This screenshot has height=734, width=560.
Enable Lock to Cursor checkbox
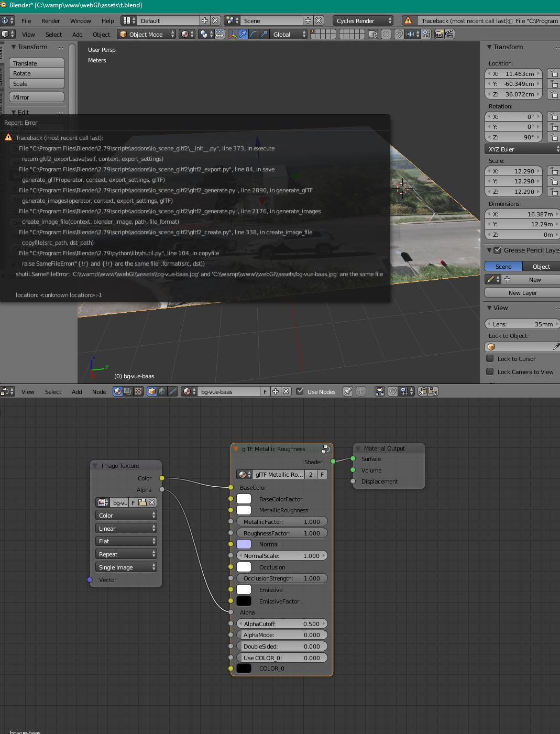490,358
